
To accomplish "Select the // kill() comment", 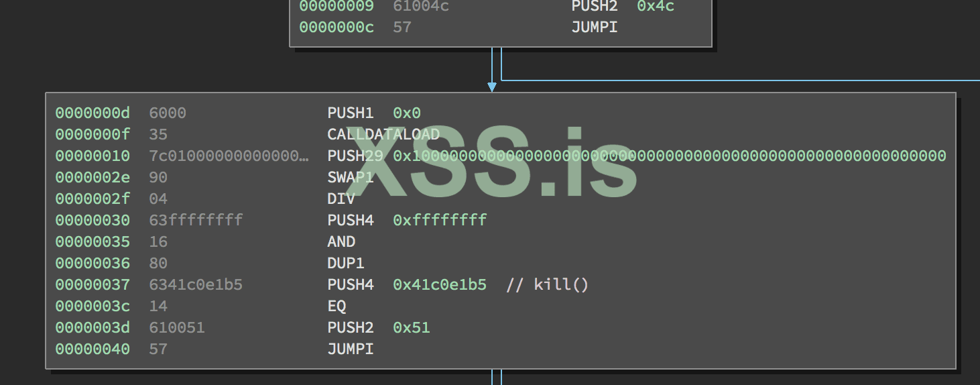I will tap(548, 285).
